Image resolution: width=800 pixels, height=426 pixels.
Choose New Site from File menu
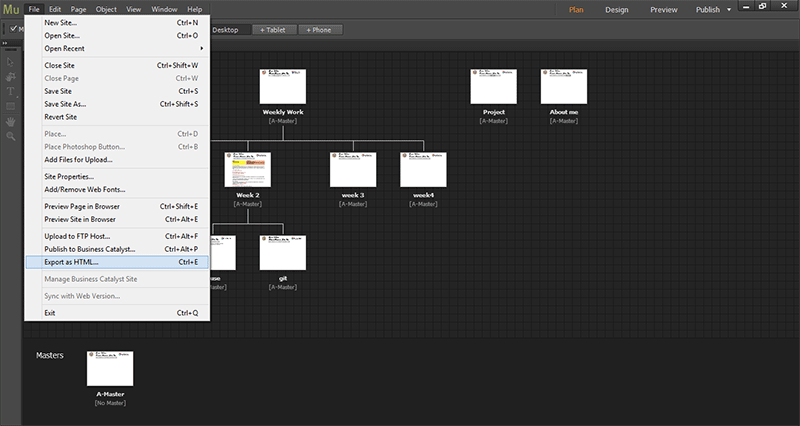117,22
